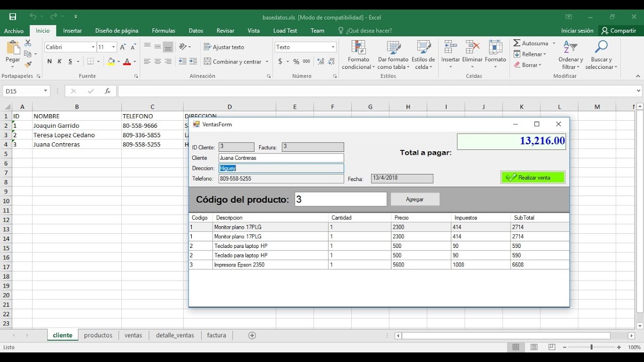Click the Eliminar cells icon
This screenshot has height=362, width=644.
472,48
